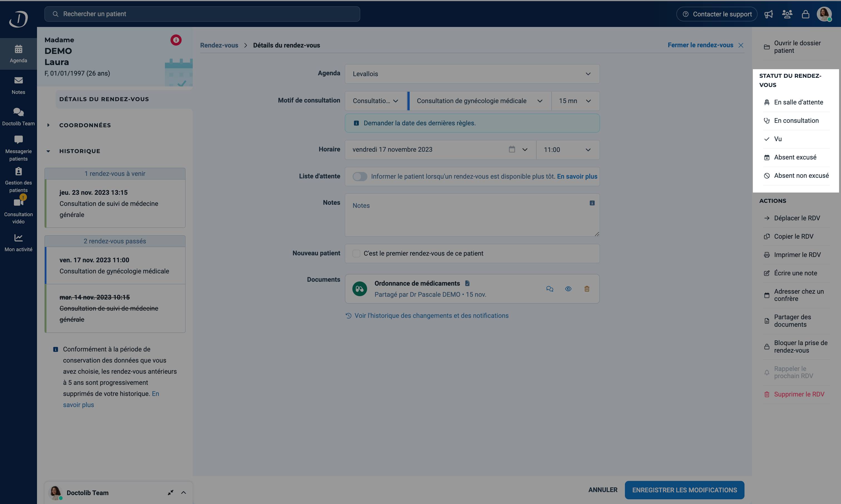Open the user profile avatar
841x504 pixels.
pos(824,14)
